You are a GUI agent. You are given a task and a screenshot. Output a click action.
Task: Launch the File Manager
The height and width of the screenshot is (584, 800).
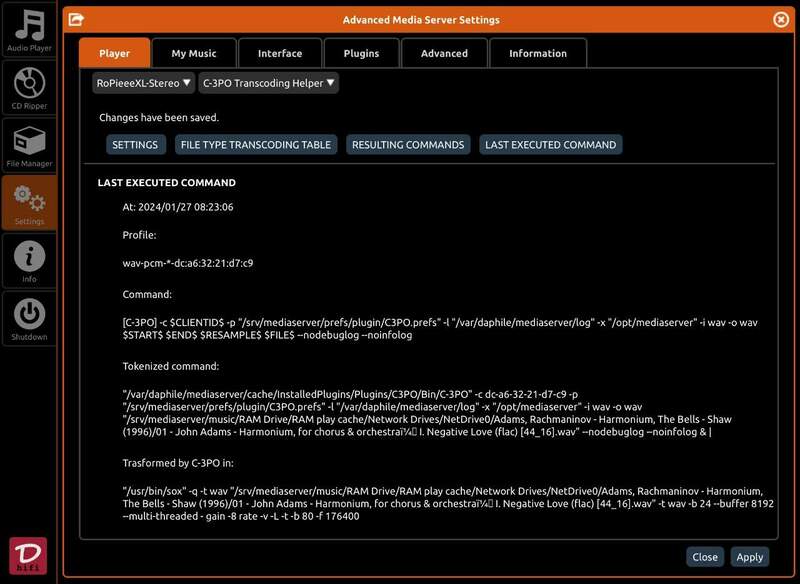29,145
